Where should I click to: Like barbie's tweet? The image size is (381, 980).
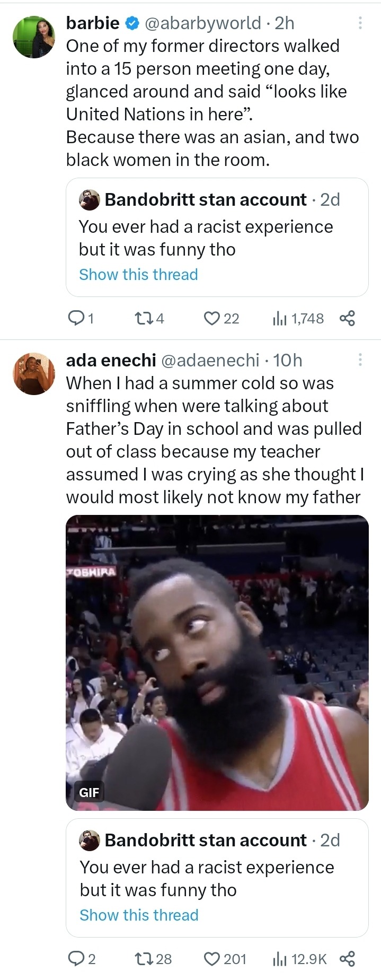point(212,318)
